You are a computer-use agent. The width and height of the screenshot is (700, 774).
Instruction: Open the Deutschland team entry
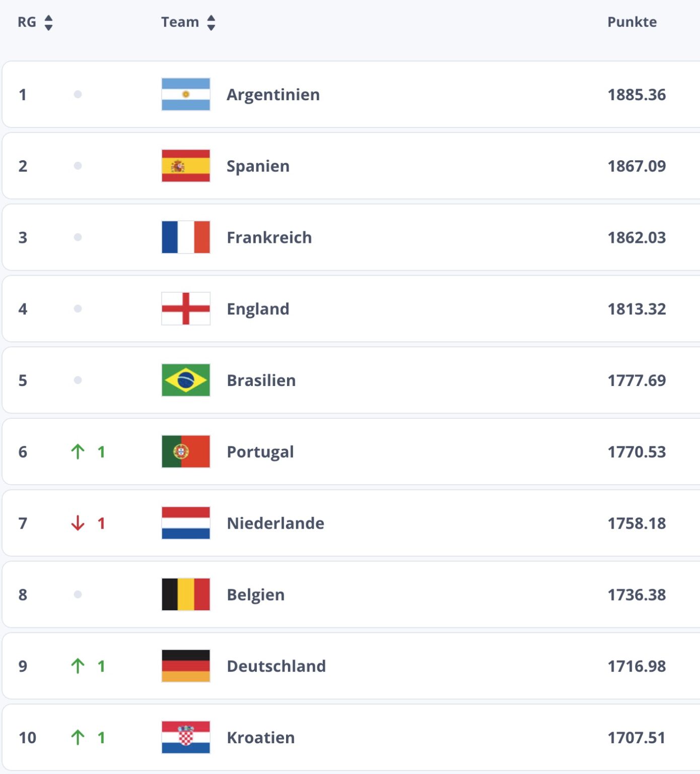(x=276, y=666)
